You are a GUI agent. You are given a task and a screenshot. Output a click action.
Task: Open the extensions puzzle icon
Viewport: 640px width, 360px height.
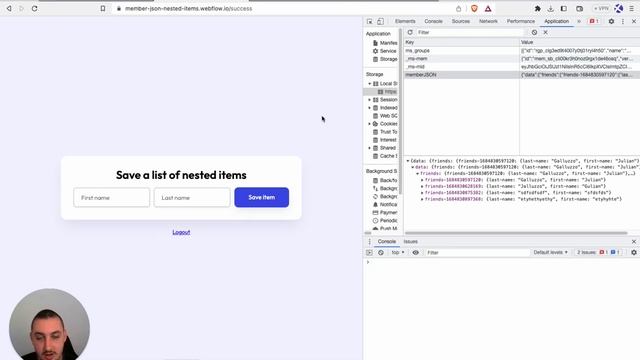tap(538, 8)
